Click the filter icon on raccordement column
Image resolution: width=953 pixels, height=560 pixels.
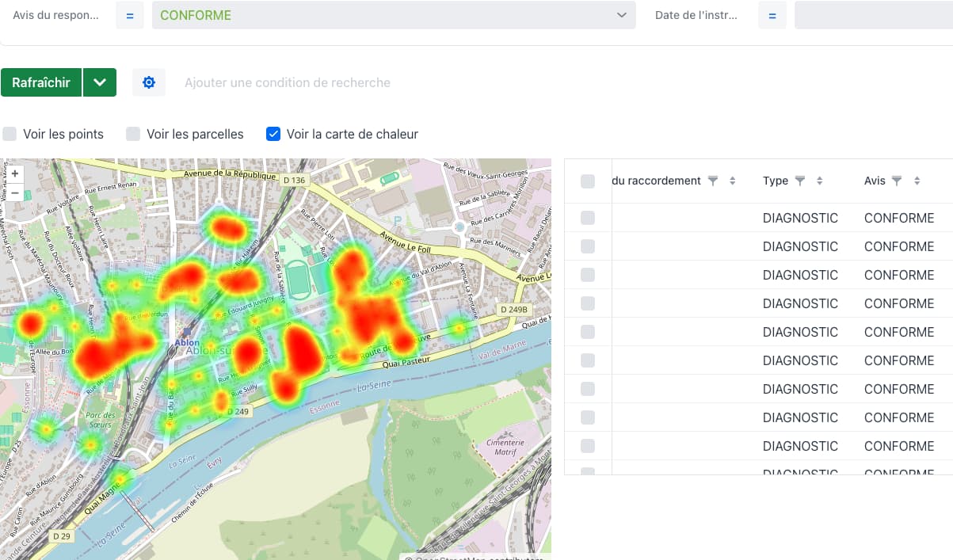coord(712,181)
